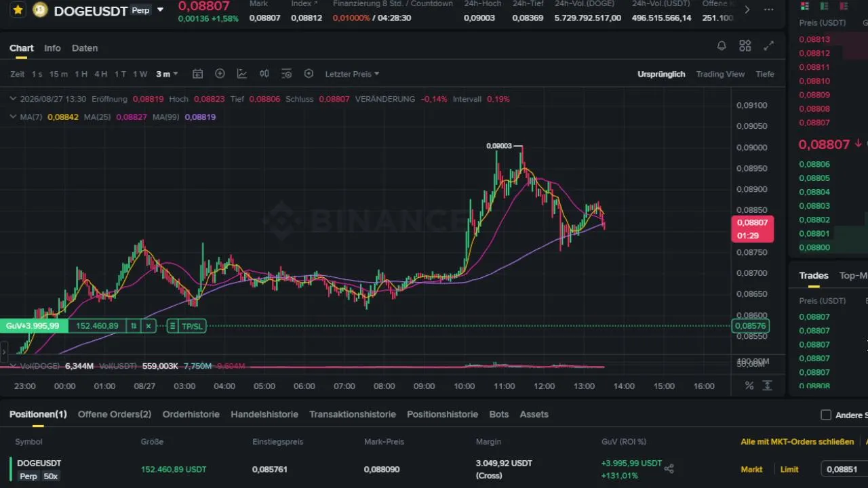Open the chart display settings icon
The height and width of the screenshot is (488, 868).
(x=286, y=74)
